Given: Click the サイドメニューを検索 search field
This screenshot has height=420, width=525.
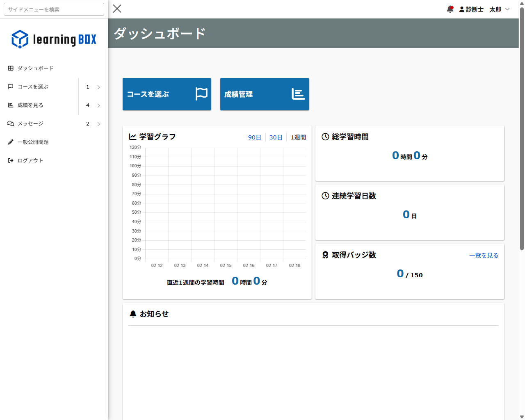Looking at the screenshot, I should [53, 9].
